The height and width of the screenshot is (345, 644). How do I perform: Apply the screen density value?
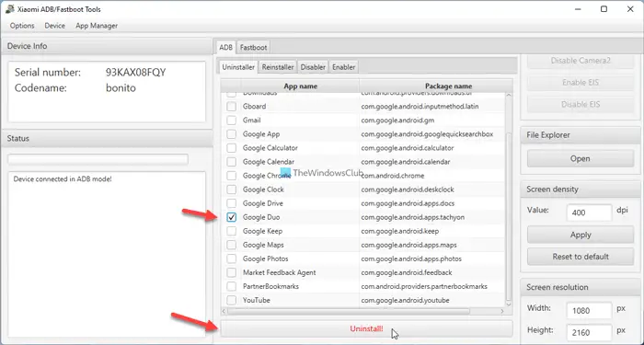coord(581,235)
